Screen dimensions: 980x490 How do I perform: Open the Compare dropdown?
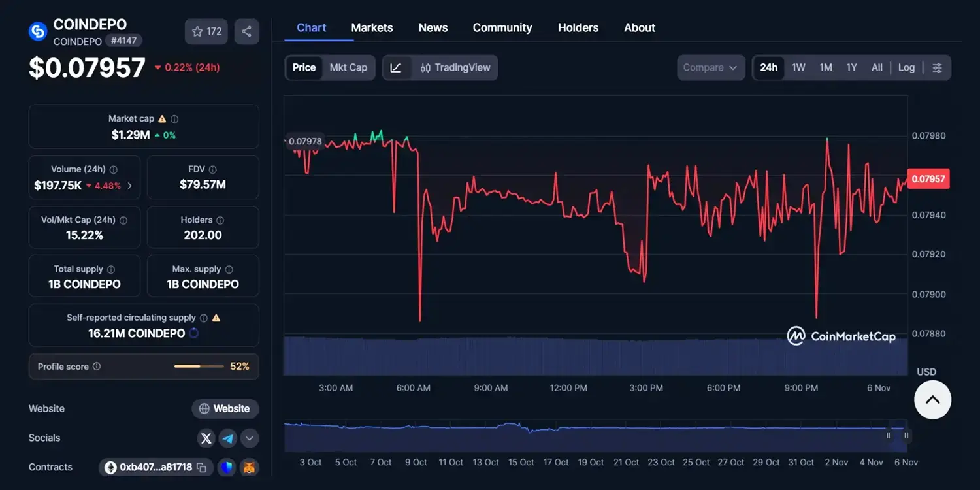pyautogui.click(x=710, y=68)
